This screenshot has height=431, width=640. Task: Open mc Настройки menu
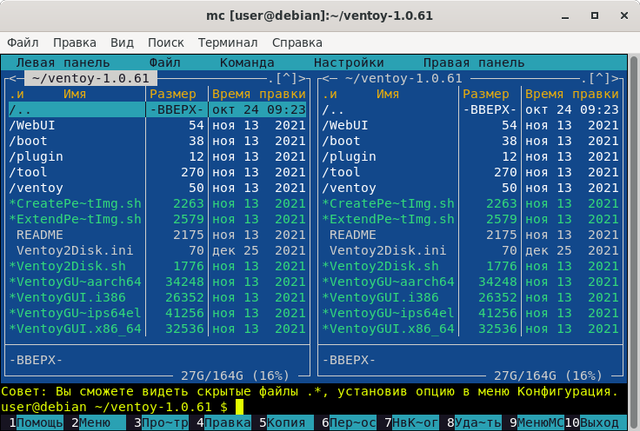(x=349, y=63)
